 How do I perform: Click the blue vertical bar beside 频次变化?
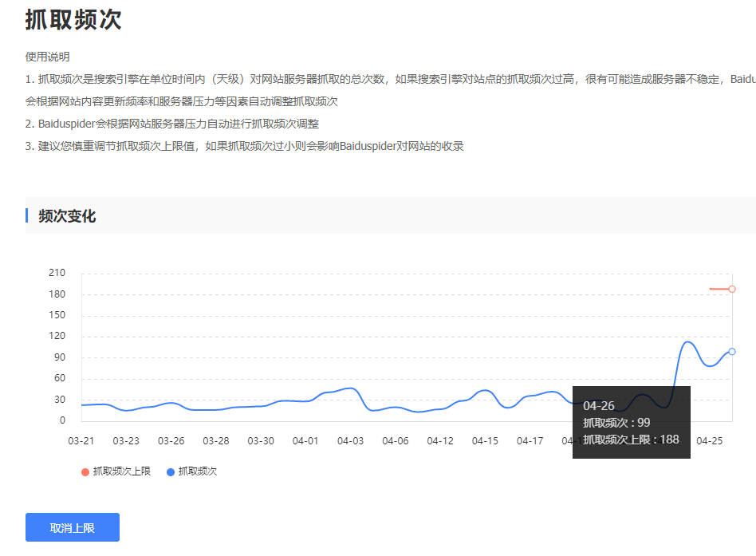pos(27,215)
